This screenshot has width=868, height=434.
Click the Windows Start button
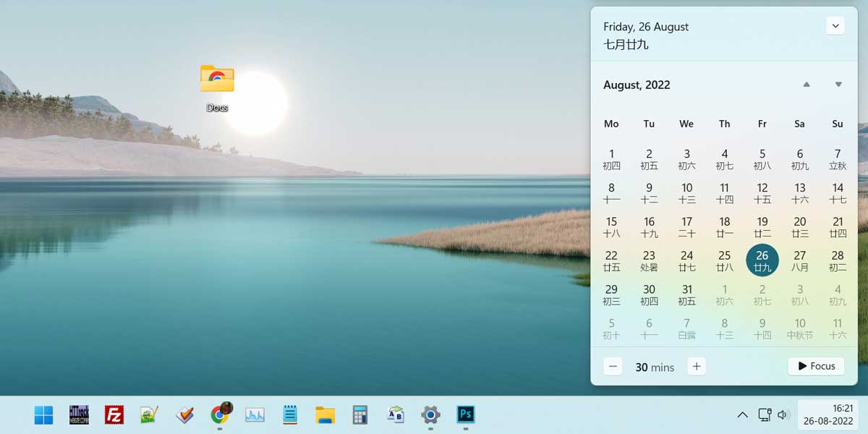click(x=43, y=414)
